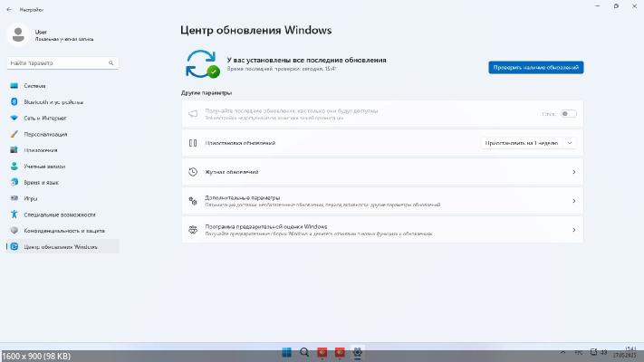The width and height of the screenshot is (644, 362).
Task: Click Центр обновления Windows sidebar icon
Action: (x=14, y=247)
